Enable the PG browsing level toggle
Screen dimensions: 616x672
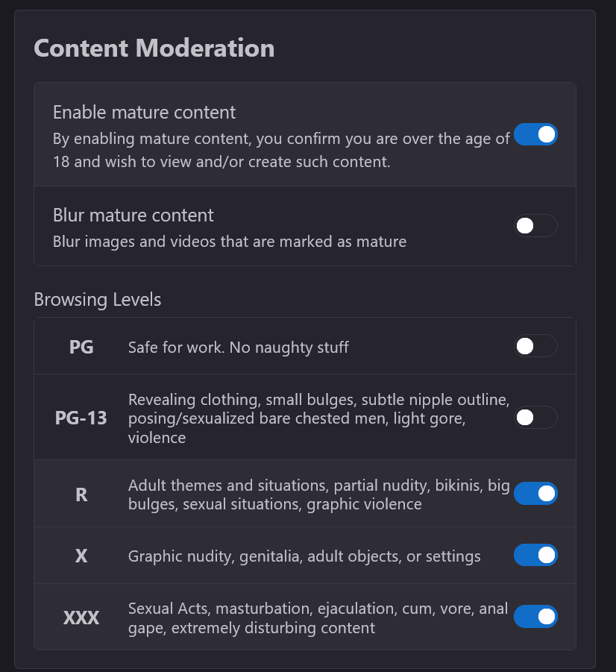pos(535,346)
